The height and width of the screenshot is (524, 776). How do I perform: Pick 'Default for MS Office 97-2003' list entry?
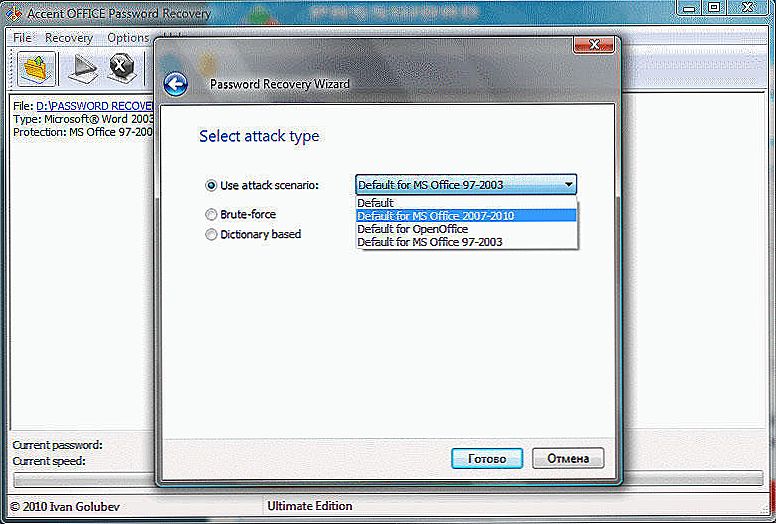466,242
